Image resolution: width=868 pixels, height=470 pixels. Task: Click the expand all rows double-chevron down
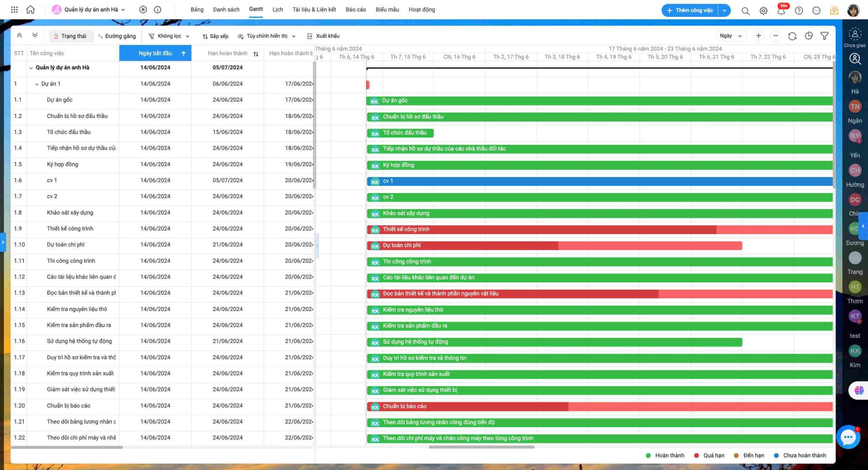pos(35,35)
